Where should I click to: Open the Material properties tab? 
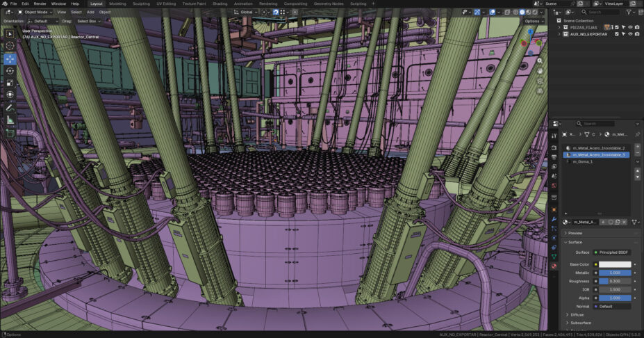pos(554,266)
